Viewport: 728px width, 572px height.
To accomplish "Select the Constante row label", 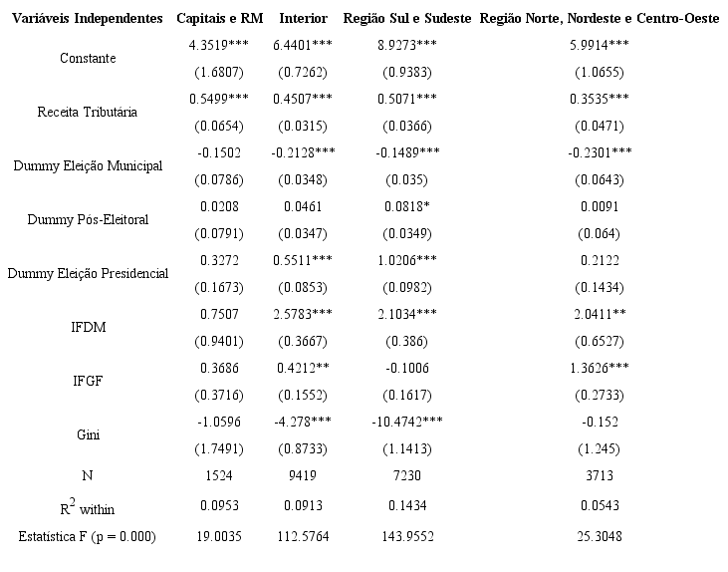I will tap(88, 59).
